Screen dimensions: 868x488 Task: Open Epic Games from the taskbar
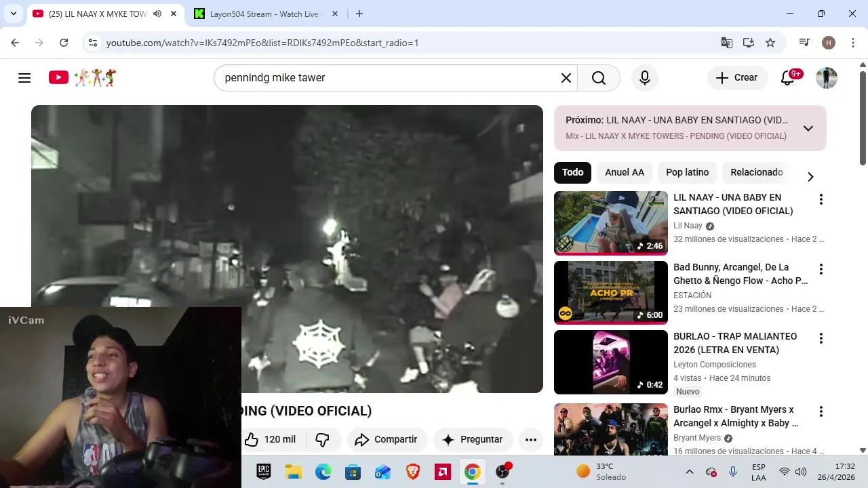click(264, 472)
